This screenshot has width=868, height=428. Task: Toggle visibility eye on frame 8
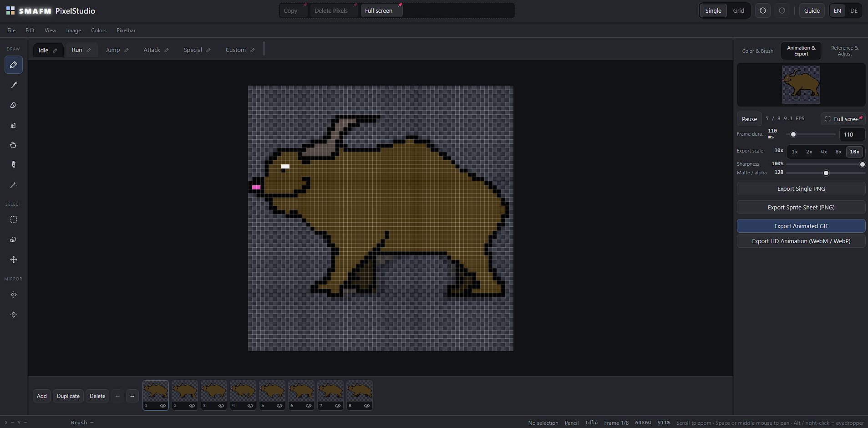[367, 406]
